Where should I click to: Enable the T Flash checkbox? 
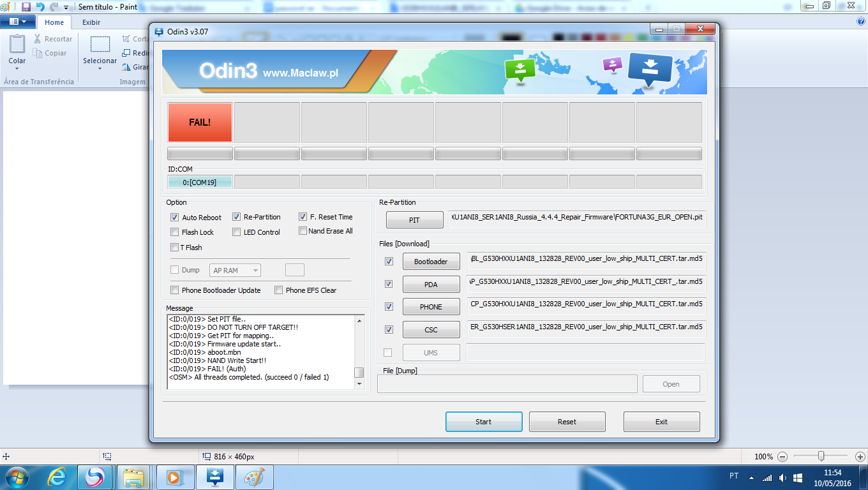(175, 248)
